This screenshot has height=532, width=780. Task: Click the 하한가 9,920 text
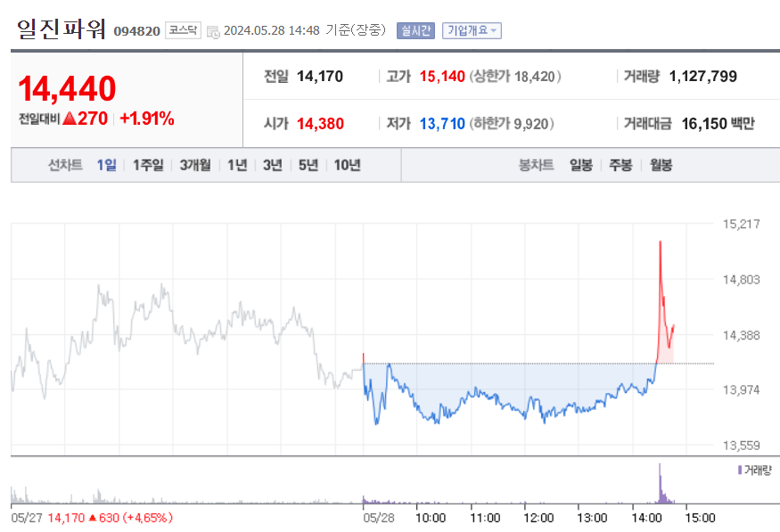tap(512, 124)
